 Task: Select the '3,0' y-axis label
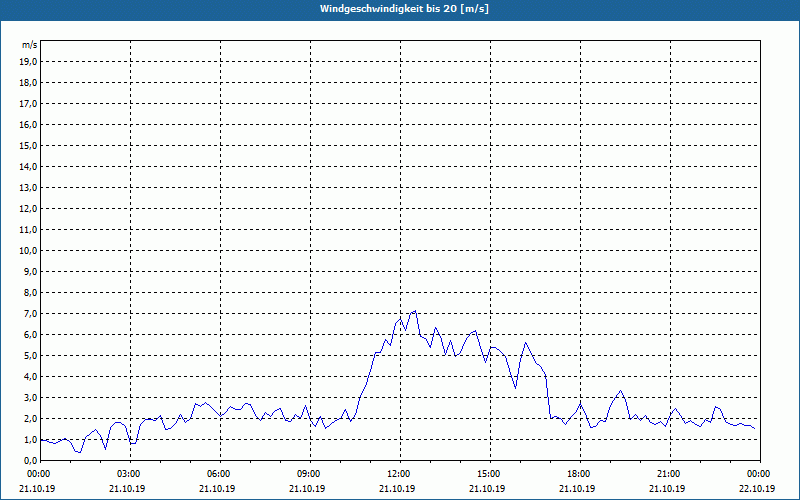point(30,397)
